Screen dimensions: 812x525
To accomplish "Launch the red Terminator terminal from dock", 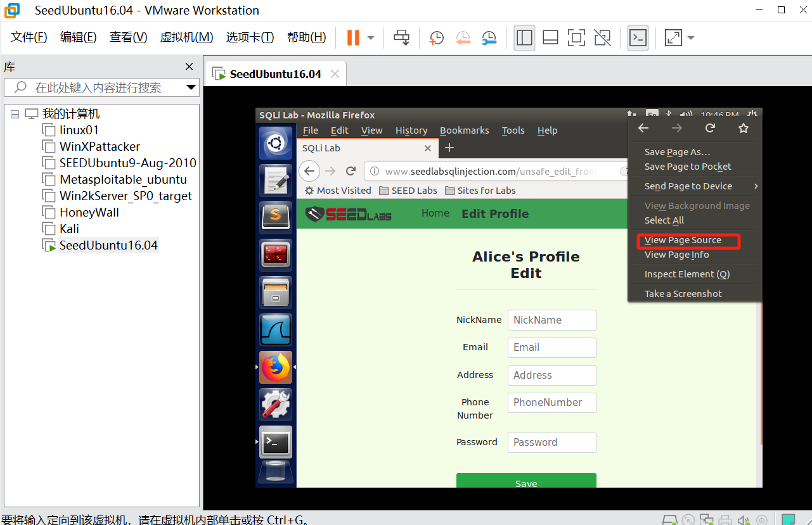I will pyautogui.click(x=275, y=255).
